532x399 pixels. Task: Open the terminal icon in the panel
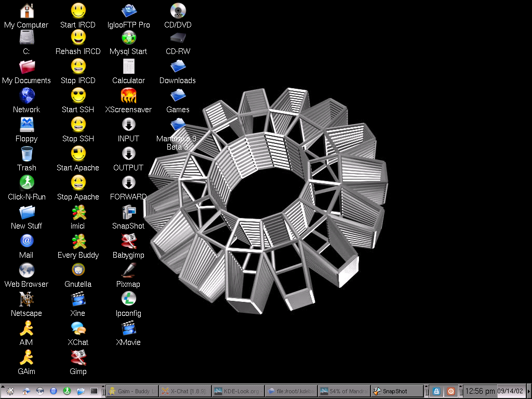pyautogui.click(x=94, y=391)
